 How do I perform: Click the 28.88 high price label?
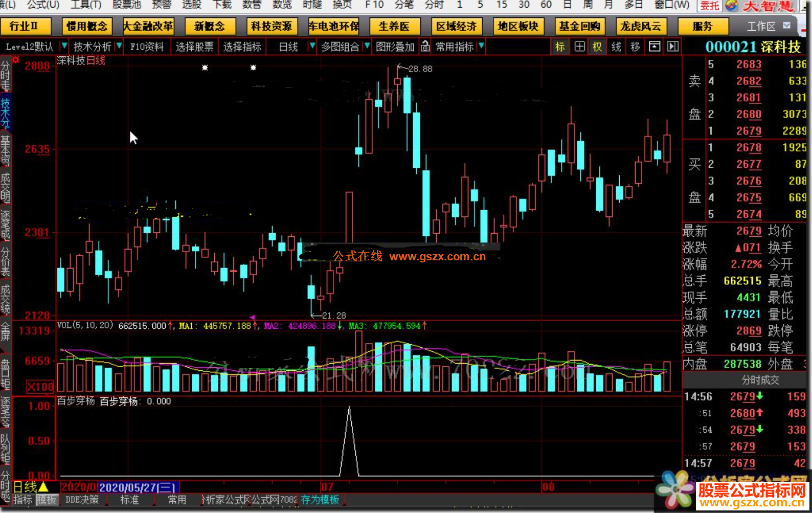(420, 69)
